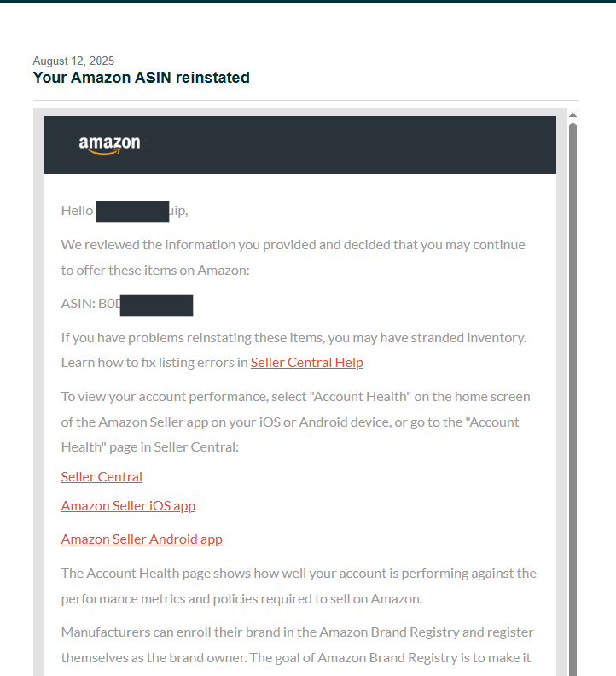Click the line starting 'If you have problems reinstating'
This screenshot has height=676, width=616.
point(293,337)
